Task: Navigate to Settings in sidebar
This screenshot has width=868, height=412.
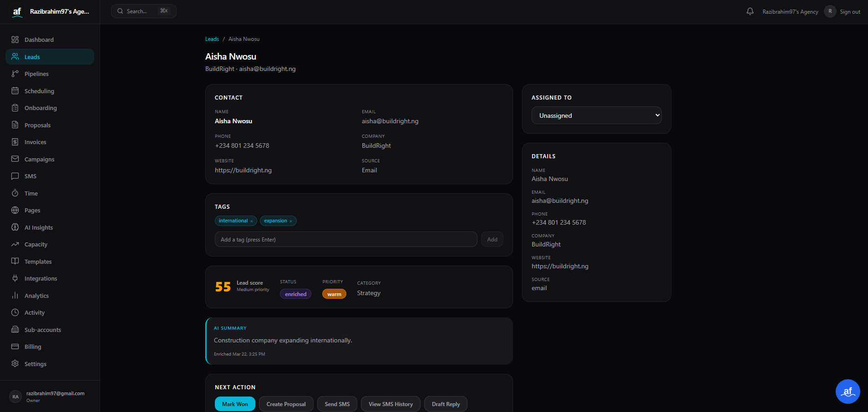Action: (35, 364)
